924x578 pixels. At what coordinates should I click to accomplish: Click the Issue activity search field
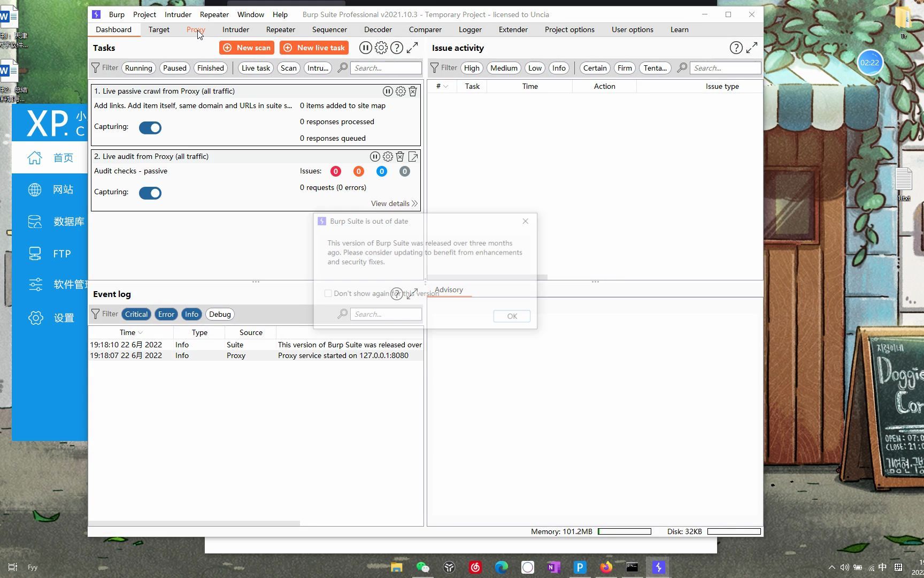(x=726, y=68)
